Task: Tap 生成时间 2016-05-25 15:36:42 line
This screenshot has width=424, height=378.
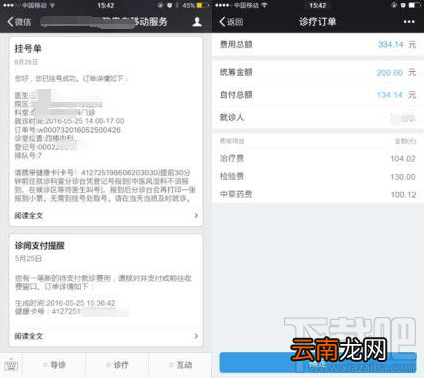Action: (65, 303)
